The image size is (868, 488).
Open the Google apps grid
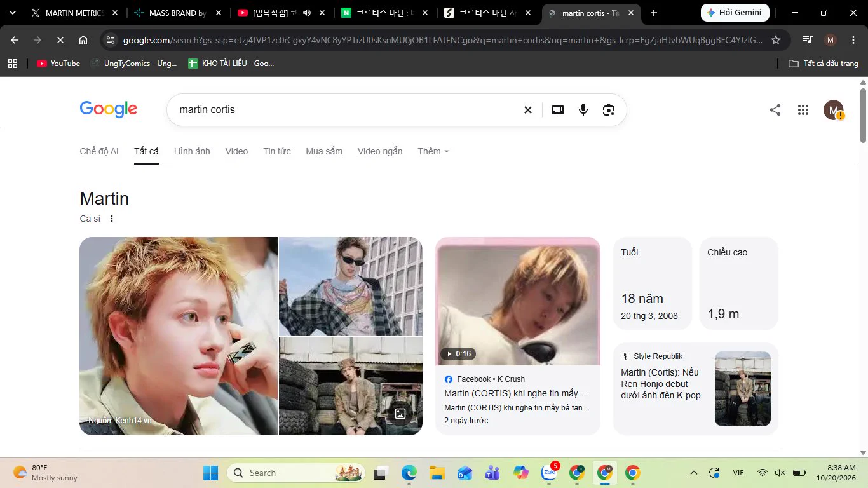point(803,110)
